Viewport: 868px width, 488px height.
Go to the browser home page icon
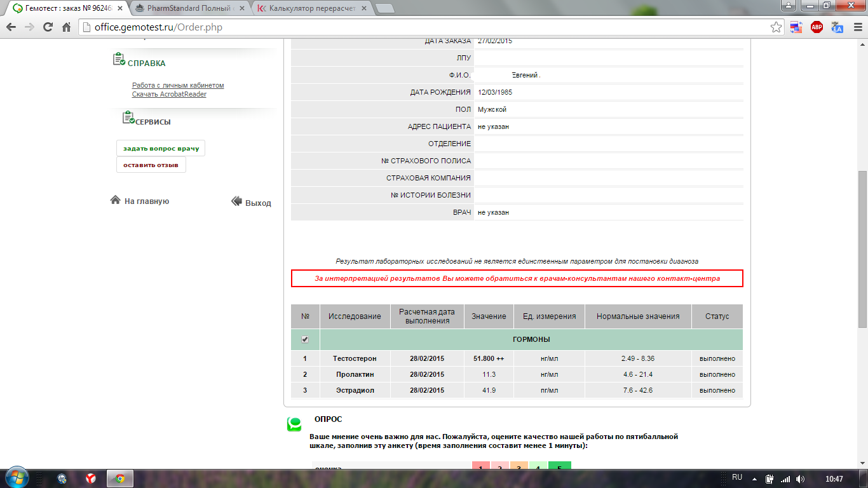(x=66, y=27)
